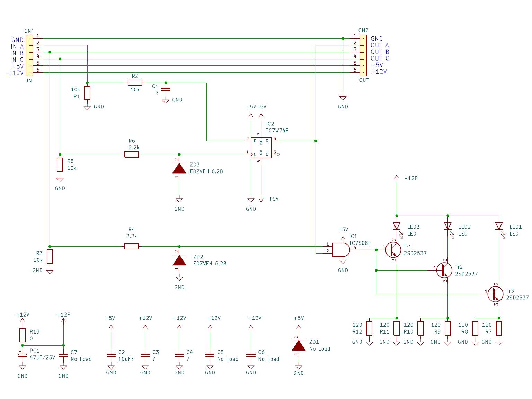Image resolution: width=532 pixels, height=399 pixels.
Task: Select capacitor C1 symbol
Action: click(x=166, y=89)
